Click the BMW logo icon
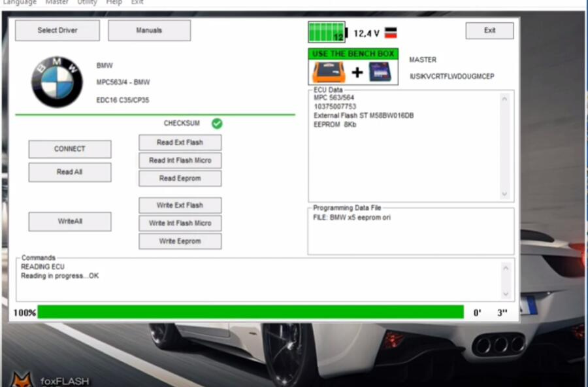Viewport: 588px width, 387px height. pos(57,82)
